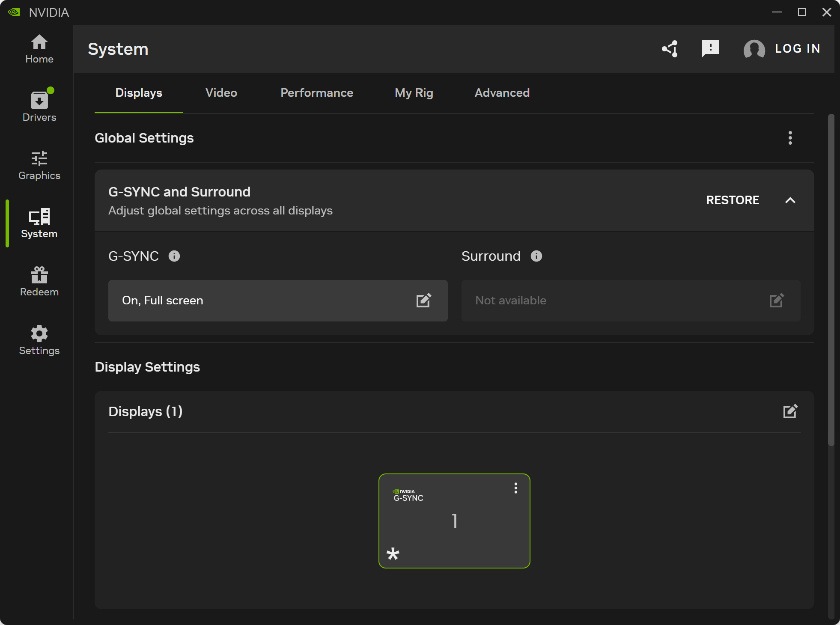This screenshot has width=840, height=625.
Task: Switch to the Video tab
Action: 221,93
